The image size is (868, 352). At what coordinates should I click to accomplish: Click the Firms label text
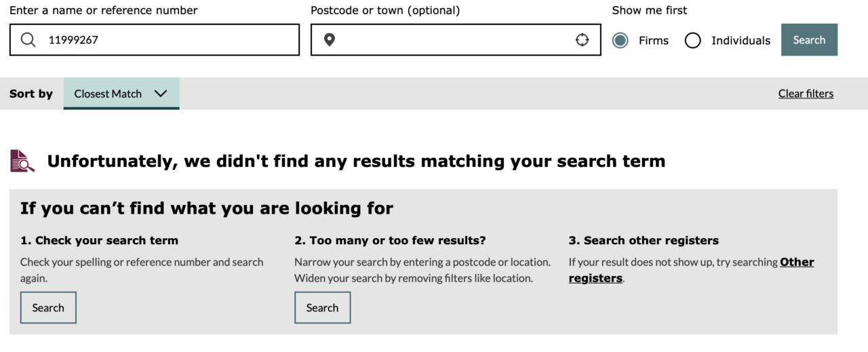click(x=654, y=41)
